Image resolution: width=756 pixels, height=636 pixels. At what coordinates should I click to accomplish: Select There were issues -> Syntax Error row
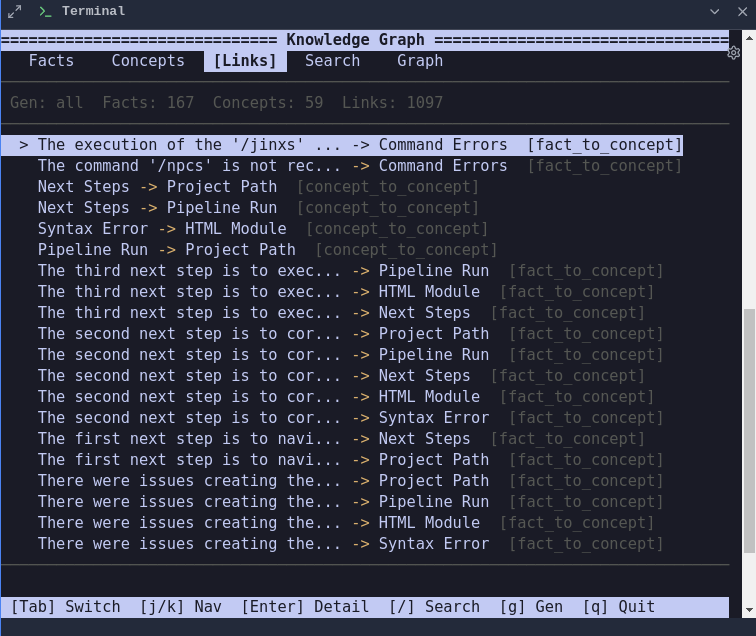click(x=350, y=544)
